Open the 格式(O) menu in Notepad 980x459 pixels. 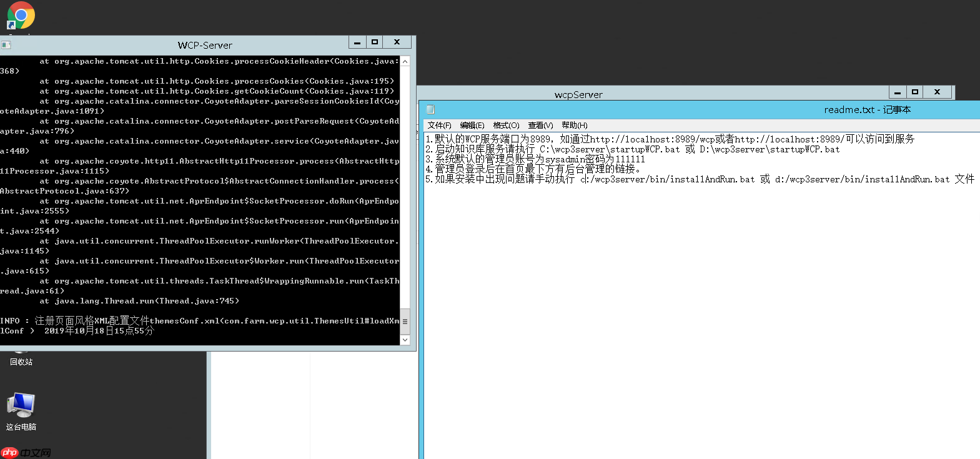point(506,126)
